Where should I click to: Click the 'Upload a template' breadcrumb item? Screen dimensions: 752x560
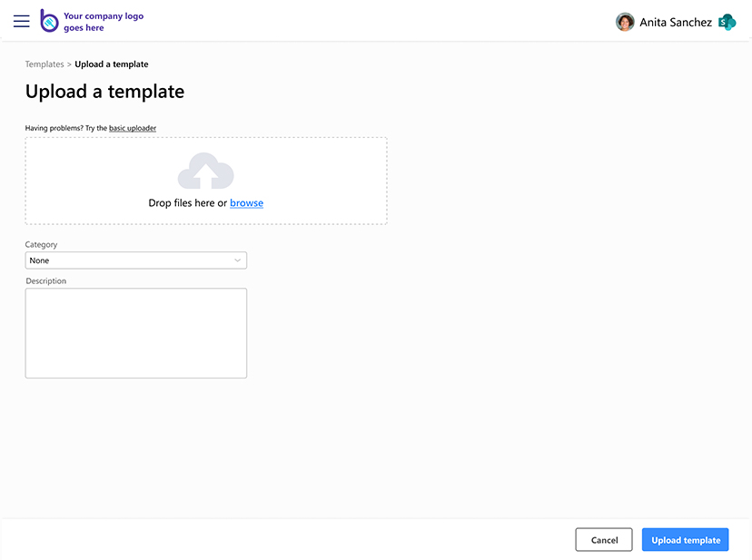coord(112,64)
